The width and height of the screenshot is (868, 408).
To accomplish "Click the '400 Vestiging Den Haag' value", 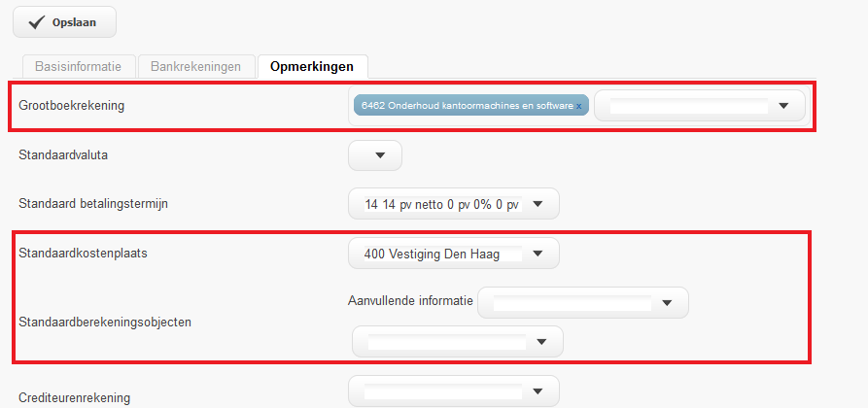I will point(432,255).
